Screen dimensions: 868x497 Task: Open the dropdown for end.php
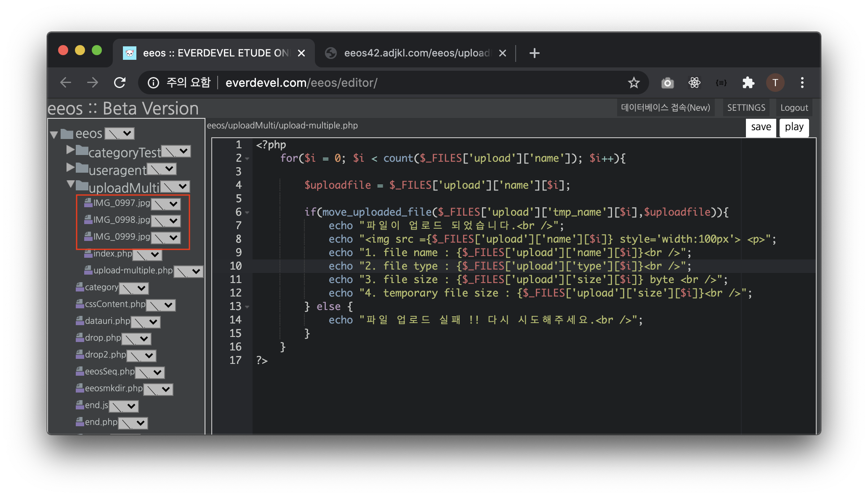[x=133, y=423]
